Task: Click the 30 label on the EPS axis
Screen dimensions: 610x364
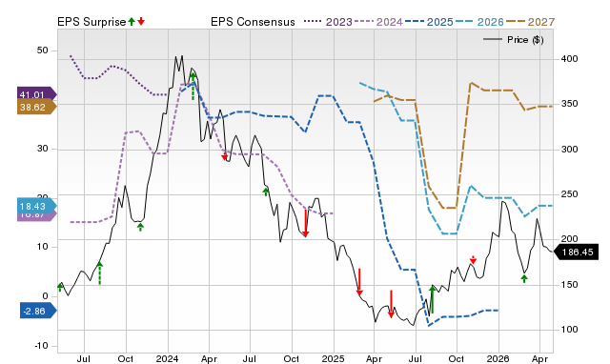Action: coord(42,149)
